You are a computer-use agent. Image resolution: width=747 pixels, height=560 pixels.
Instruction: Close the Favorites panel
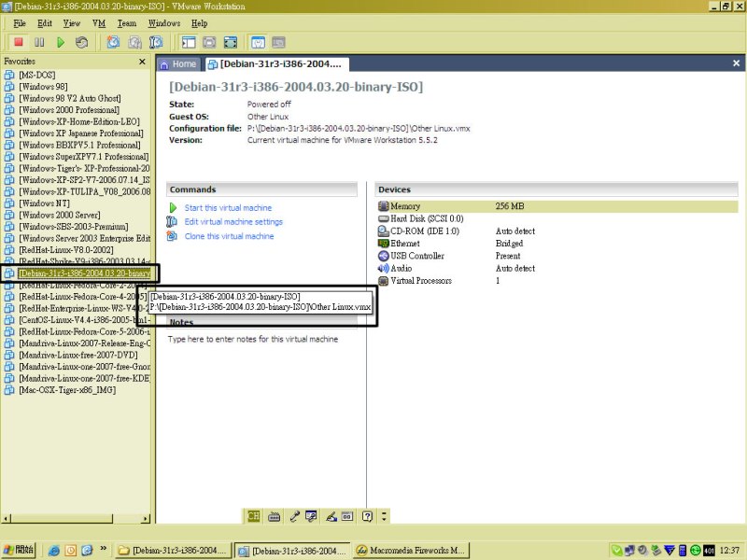[142, 62]
